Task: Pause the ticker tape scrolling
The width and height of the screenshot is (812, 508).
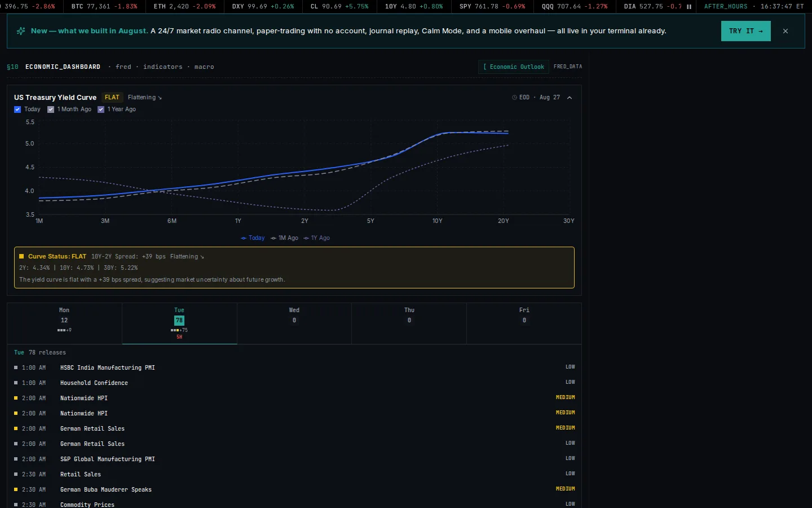Action: coord(689,7)
